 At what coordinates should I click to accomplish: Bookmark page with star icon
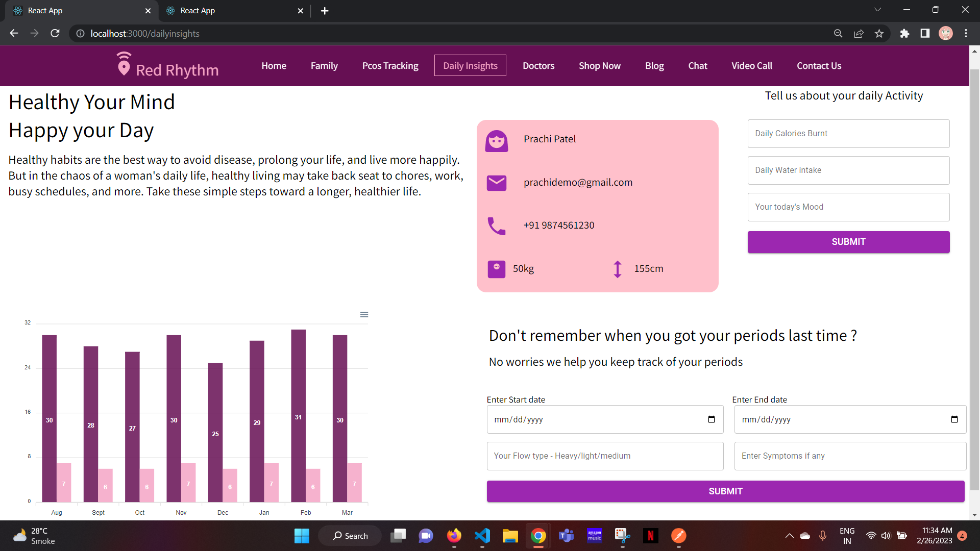pyautogui.click(x=879, y=34)
